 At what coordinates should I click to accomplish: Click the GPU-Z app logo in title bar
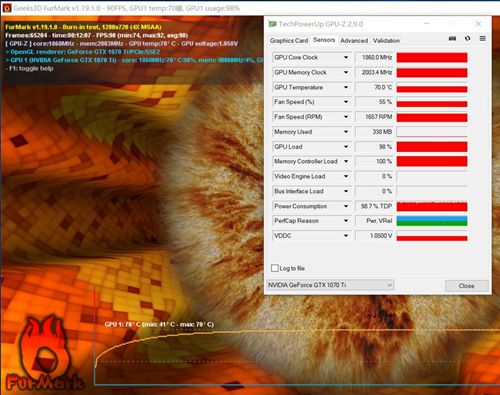point(273,24)
